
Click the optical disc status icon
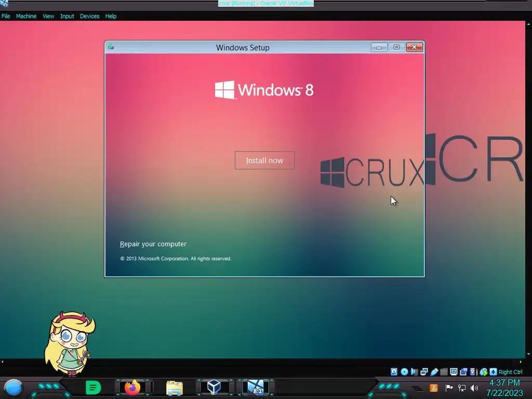pyautogui.click(x=404, y=372)
